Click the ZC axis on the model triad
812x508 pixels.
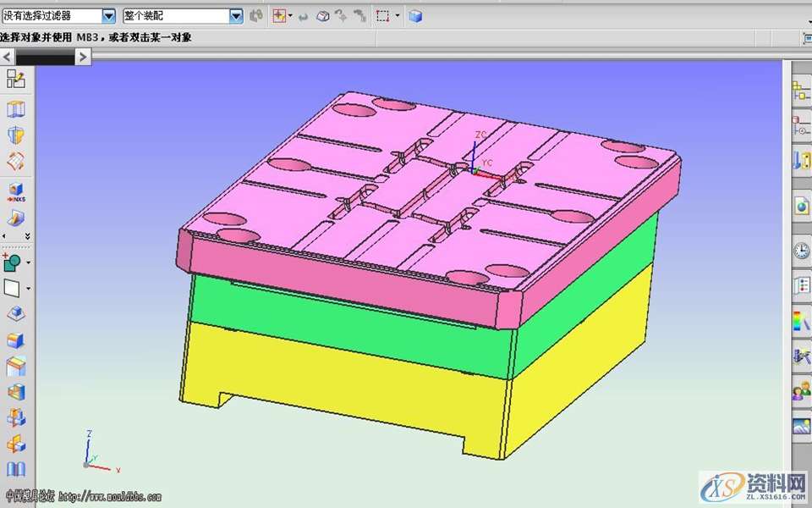pyautogui.click(x=475, y=150)
